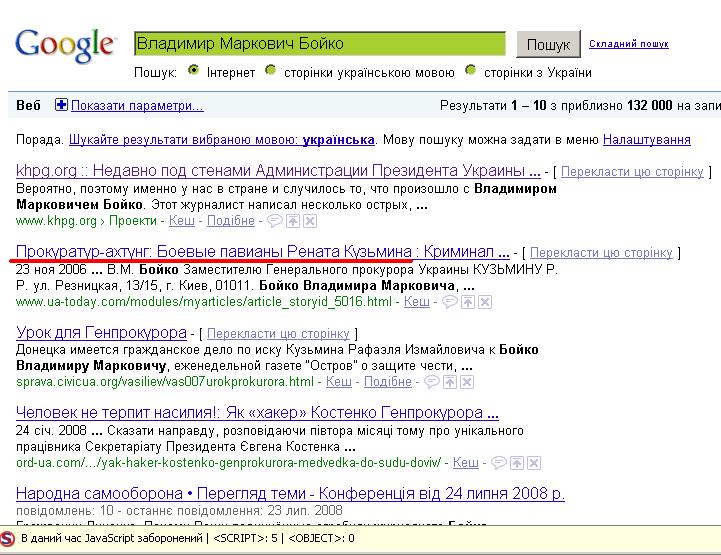Click the Google logo
The height and width of the screenshot is (555, 721).
(65, 45)
